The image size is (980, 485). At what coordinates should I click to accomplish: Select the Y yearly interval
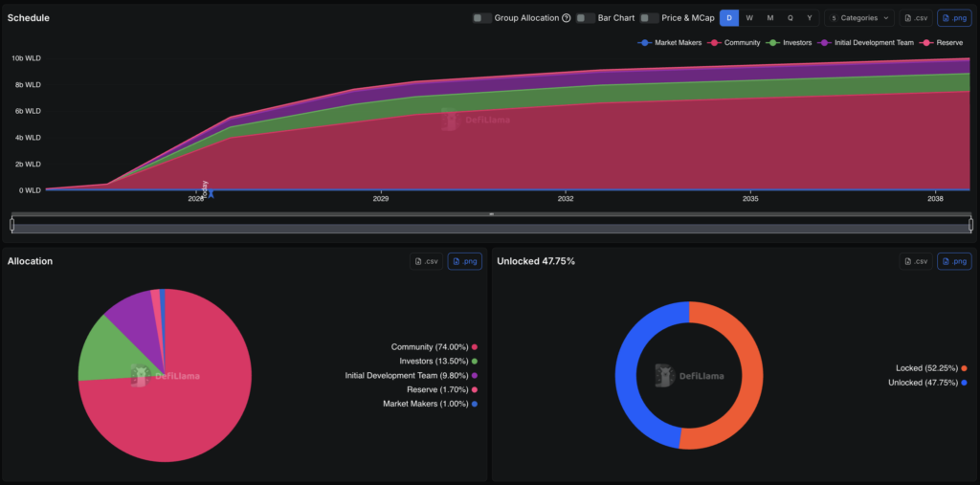coord(810,18)
